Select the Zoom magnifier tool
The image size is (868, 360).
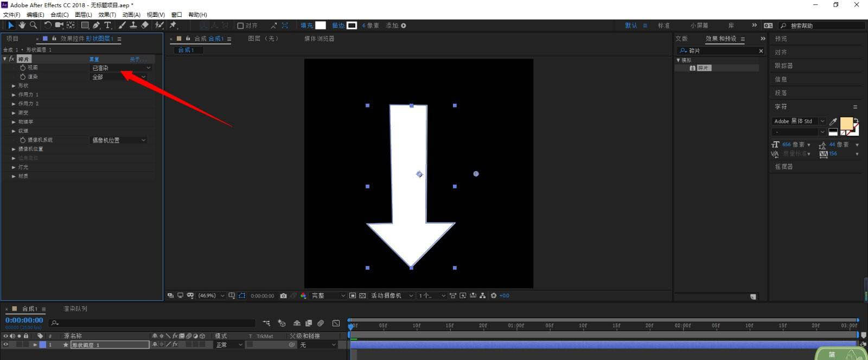(34, 25)
